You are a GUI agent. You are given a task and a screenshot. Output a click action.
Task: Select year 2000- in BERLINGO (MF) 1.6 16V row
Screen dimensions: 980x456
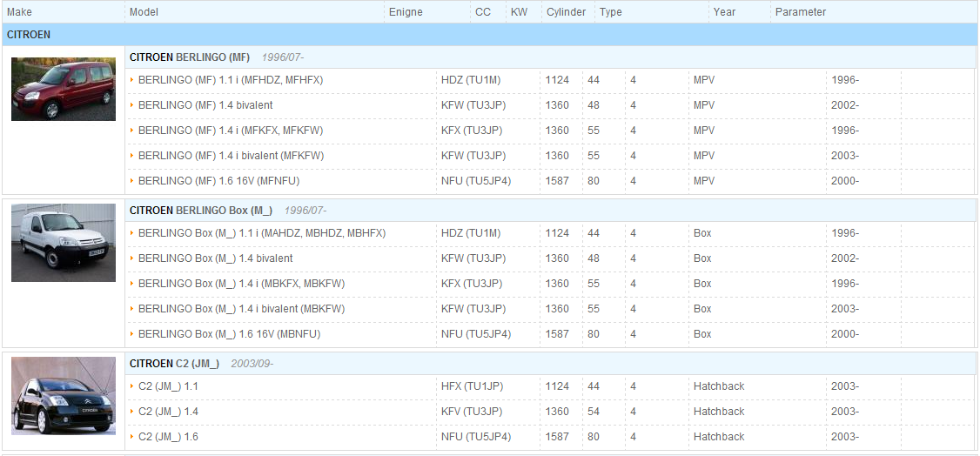click(x=845, y=180)
